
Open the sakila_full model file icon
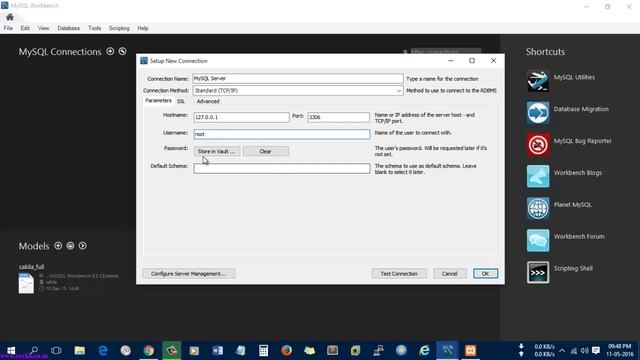26,283
